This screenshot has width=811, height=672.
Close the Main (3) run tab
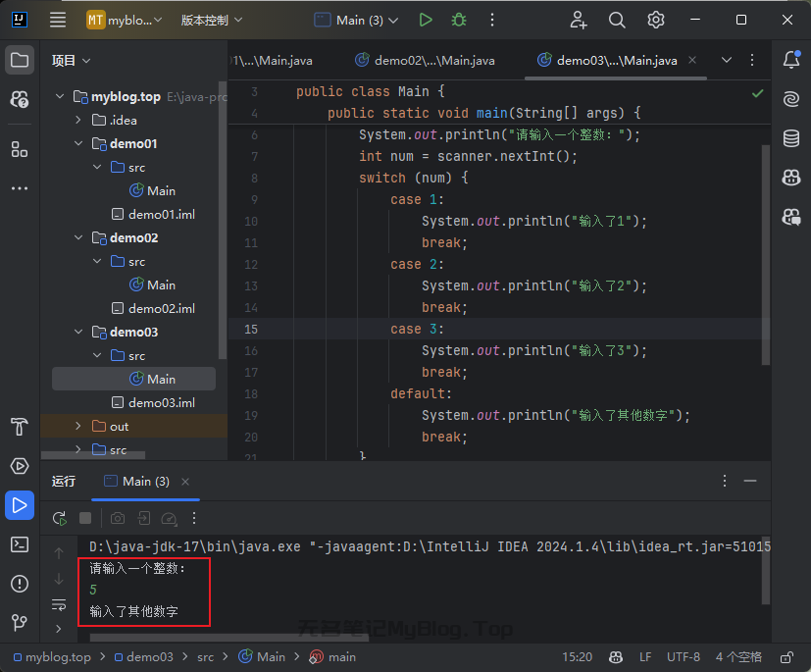click(185, 482)
